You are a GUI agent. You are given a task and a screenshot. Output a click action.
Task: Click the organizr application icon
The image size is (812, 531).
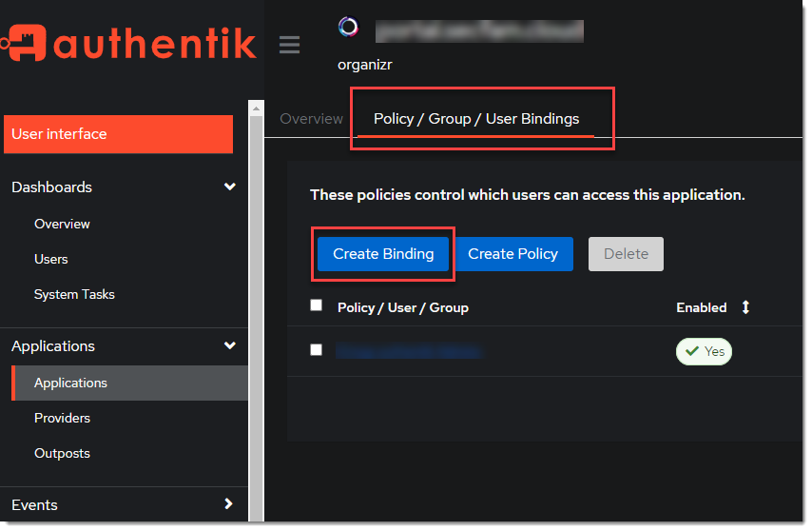(x=349, y=27)
